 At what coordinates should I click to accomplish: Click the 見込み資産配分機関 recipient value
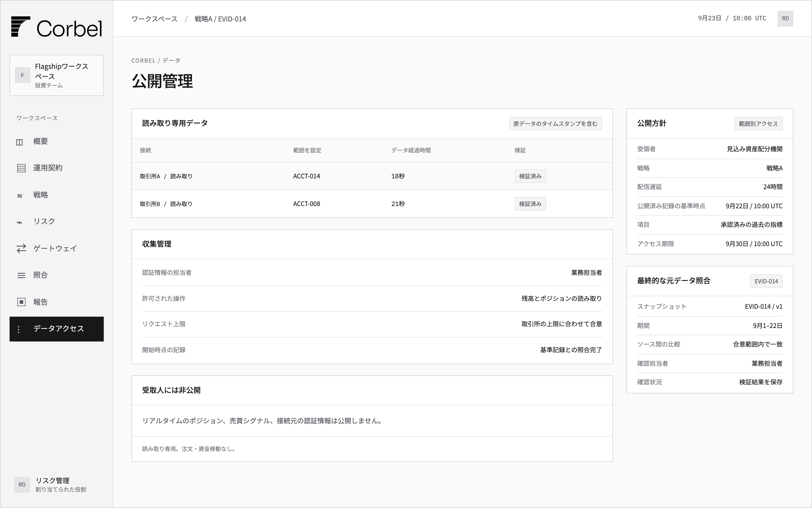point(755,149)
